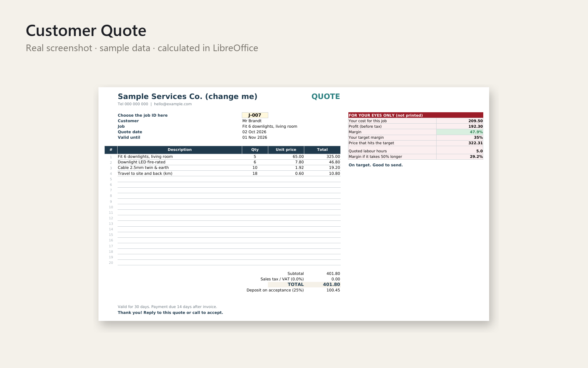The height and width of the screenshot is (368, 588).
Task: Select the J-007 job ID cell
Action: tap(255, 115)
